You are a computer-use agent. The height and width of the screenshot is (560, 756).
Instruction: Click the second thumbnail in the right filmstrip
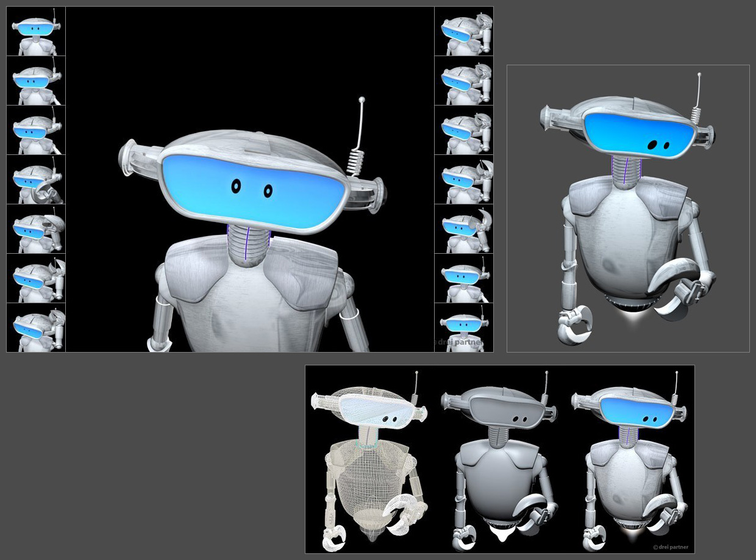click(464, 81)
